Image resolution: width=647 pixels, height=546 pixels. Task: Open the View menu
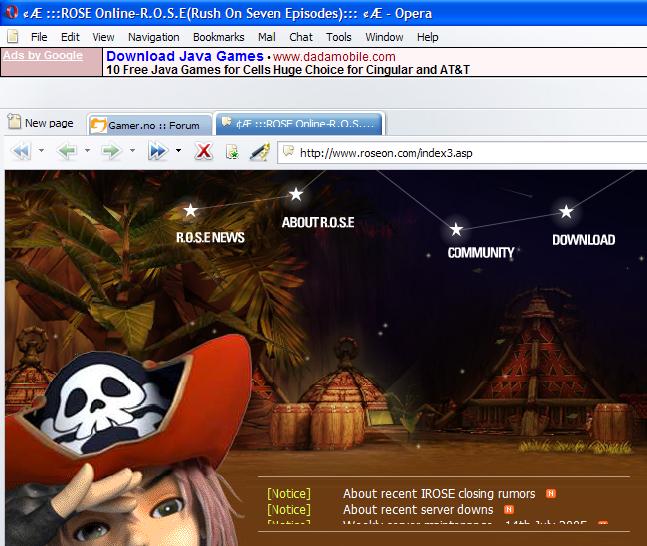pyautogui.click(x=103, y=37)
